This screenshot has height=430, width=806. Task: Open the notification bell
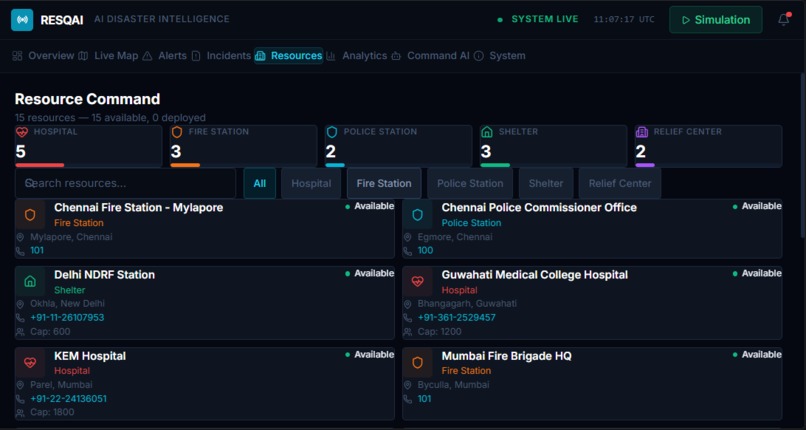coord(783,20)
